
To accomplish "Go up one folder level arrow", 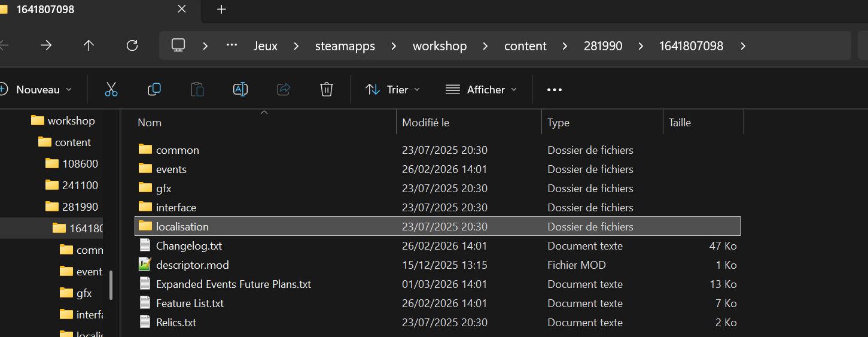I will tap(89, 45).
